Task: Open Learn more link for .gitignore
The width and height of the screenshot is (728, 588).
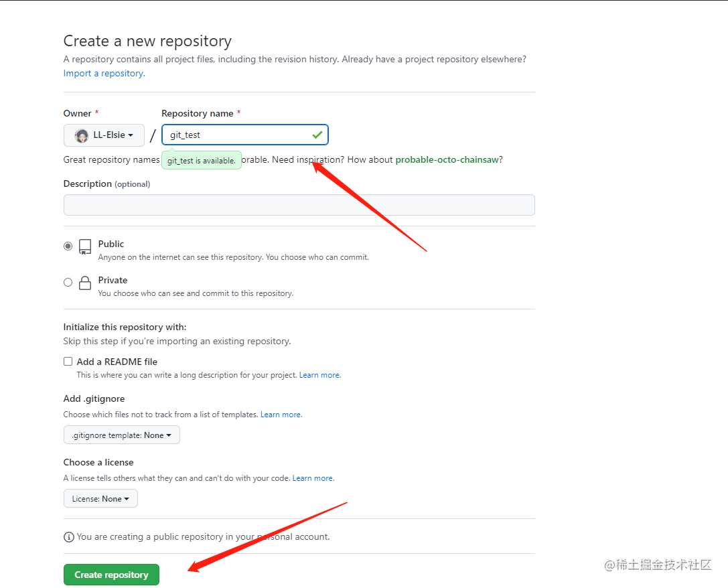Action: click(281, 415)
